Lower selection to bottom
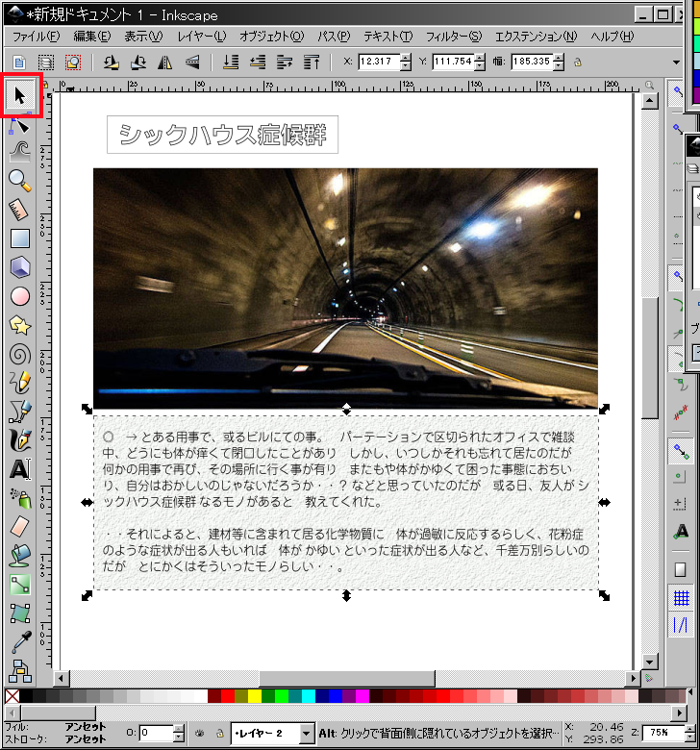Viewport: 700px width, 750px height. pyautogui.click(x=231, y=62)
